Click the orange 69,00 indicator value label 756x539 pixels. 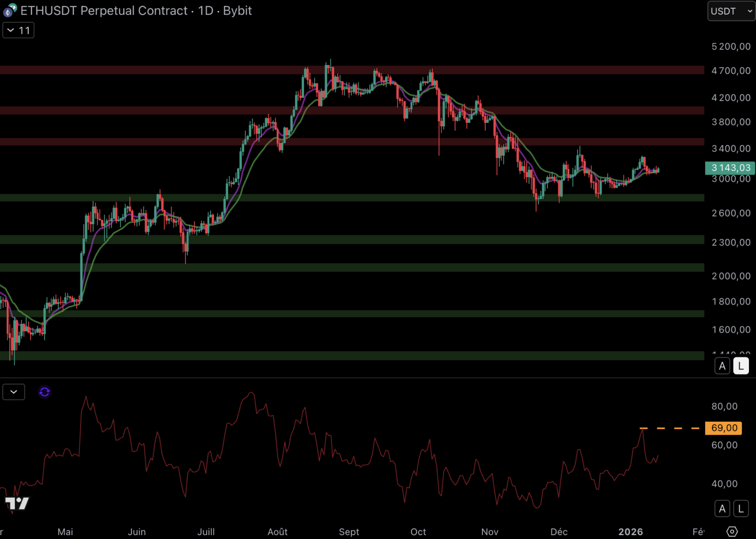point(724,428)
